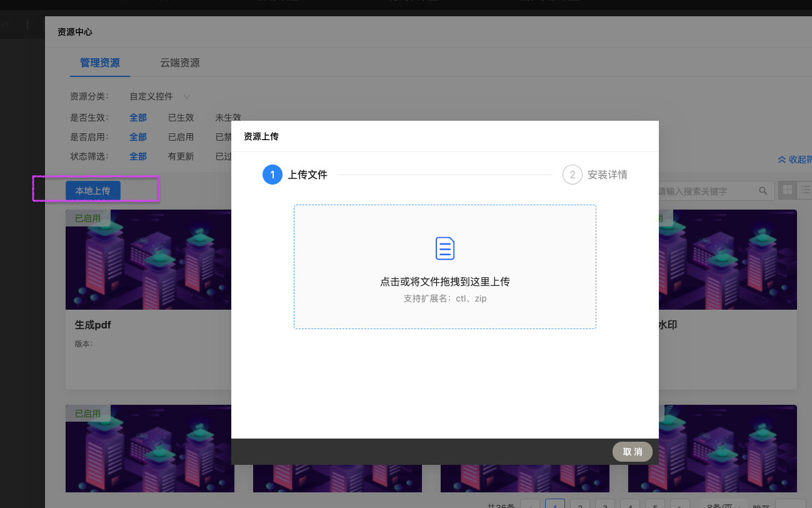812x508 pixels.
Task: Open the 自定义控件 resource category dropdown
Action: (x=160, y=96)
